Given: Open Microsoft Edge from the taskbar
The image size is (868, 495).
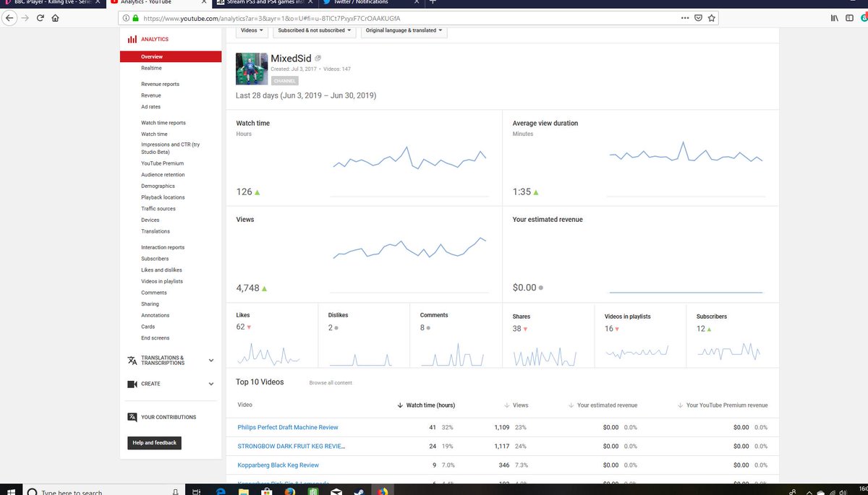Looking at the screenshot, I should pos(221,491).
